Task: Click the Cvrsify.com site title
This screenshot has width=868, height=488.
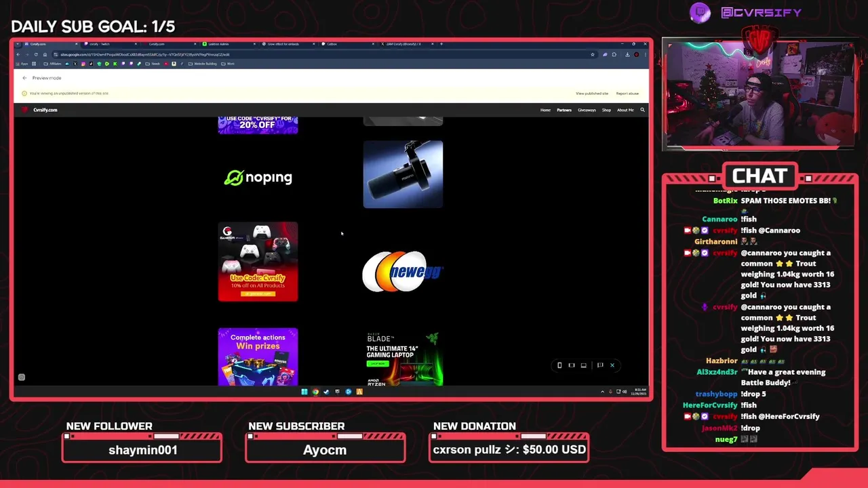Action: [45, 110]
